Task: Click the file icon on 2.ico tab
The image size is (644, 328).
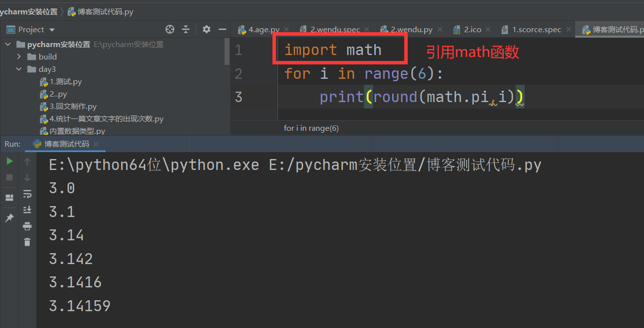Action: point(457,30)
